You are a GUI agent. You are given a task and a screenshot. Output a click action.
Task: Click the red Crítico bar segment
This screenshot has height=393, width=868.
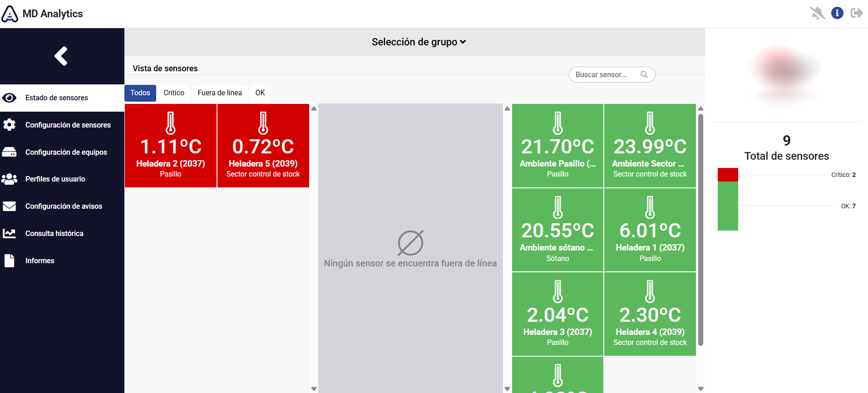click(x=728, y=175)
